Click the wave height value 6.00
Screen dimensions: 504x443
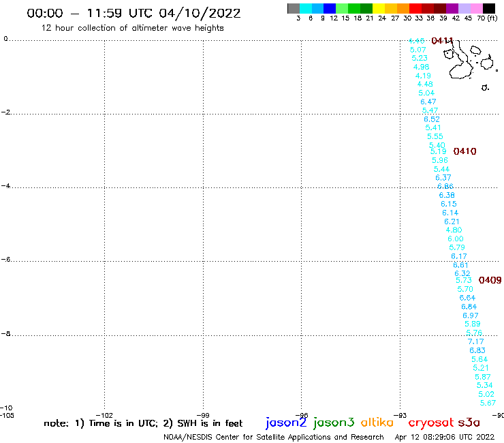[x=456, y=239]
